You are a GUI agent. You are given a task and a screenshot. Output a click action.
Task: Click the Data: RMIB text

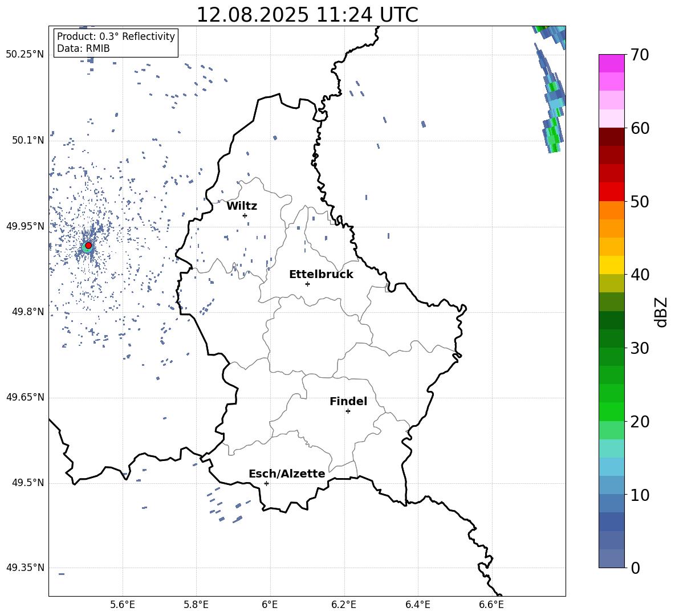83,48
